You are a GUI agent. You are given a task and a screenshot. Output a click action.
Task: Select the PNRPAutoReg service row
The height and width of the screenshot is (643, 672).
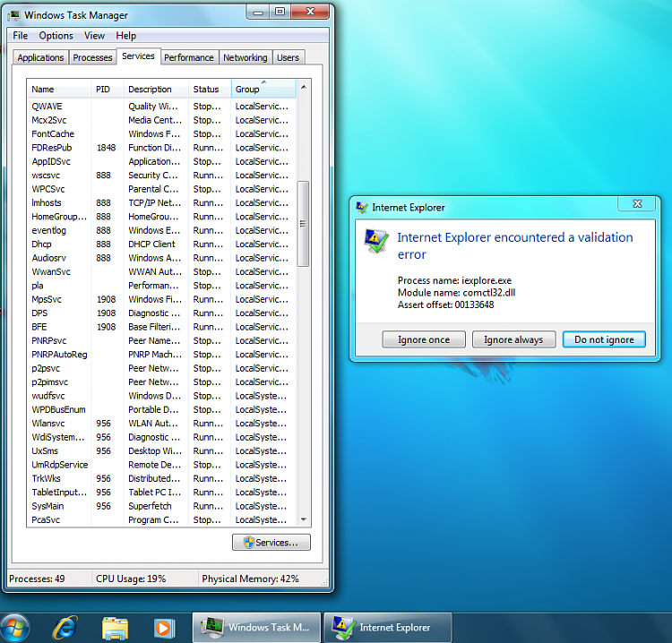point(161,355)
